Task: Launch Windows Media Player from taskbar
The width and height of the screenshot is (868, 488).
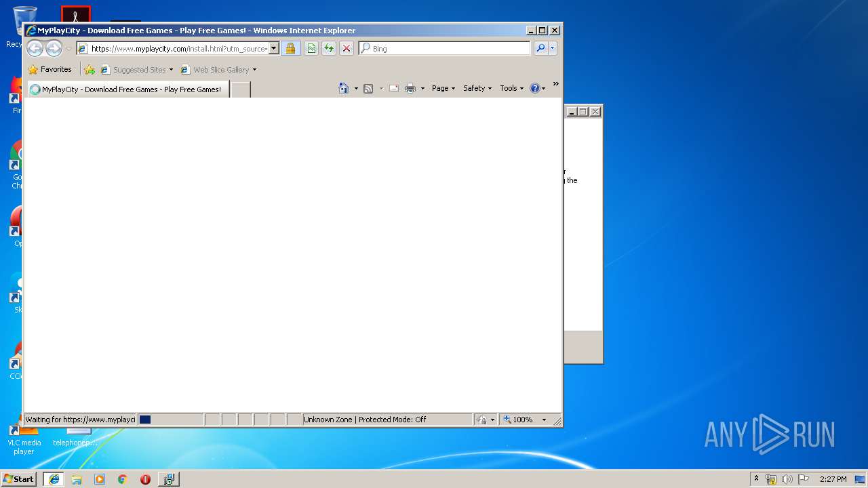Action: click(x=100, y=479)
